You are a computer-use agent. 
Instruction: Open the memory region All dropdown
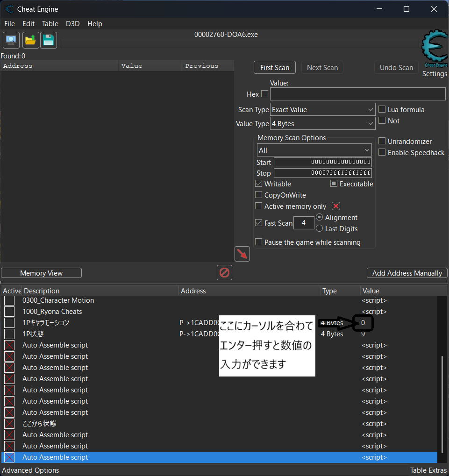coord(314,150)
